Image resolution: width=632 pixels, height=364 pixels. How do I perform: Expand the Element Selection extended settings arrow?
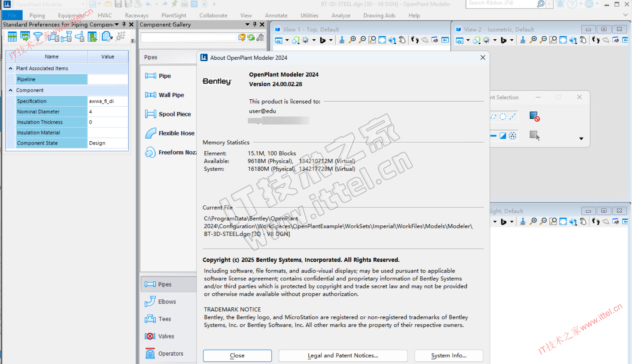(x=581, y=139)
